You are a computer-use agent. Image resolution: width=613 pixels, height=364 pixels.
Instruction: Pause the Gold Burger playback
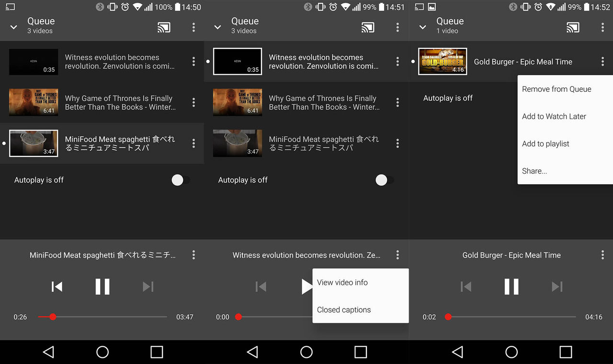[511, 287]
